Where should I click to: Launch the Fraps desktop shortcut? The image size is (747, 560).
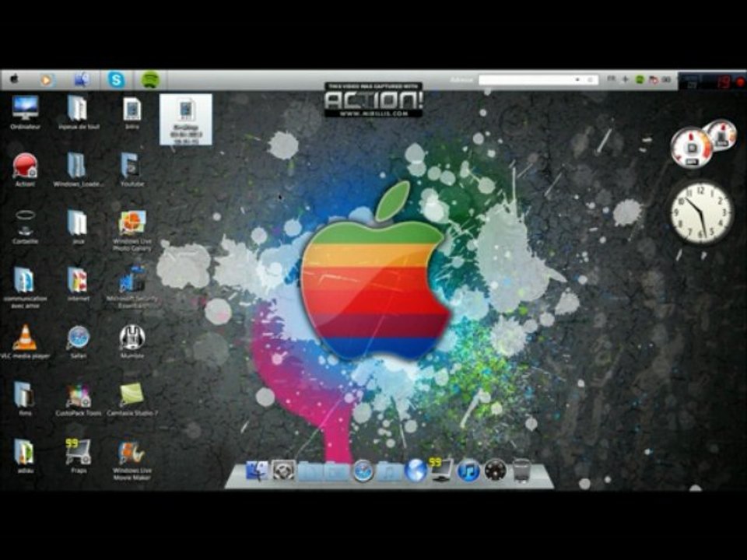point(78,457)
